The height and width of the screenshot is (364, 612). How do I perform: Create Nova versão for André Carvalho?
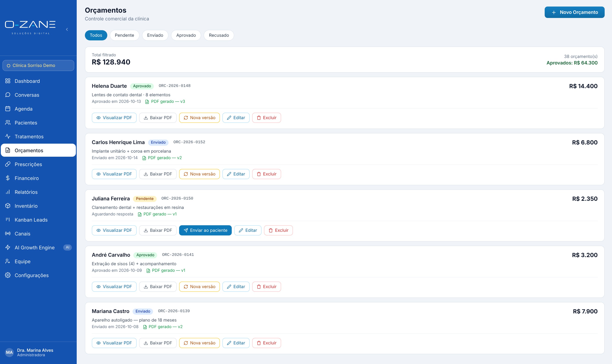tap(199, 286)
